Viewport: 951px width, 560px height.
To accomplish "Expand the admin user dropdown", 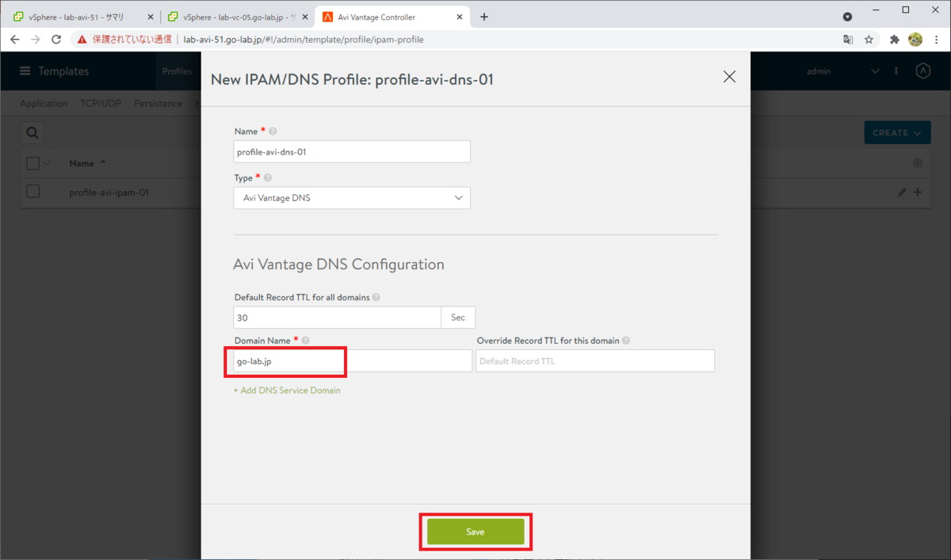I will 875,71.
